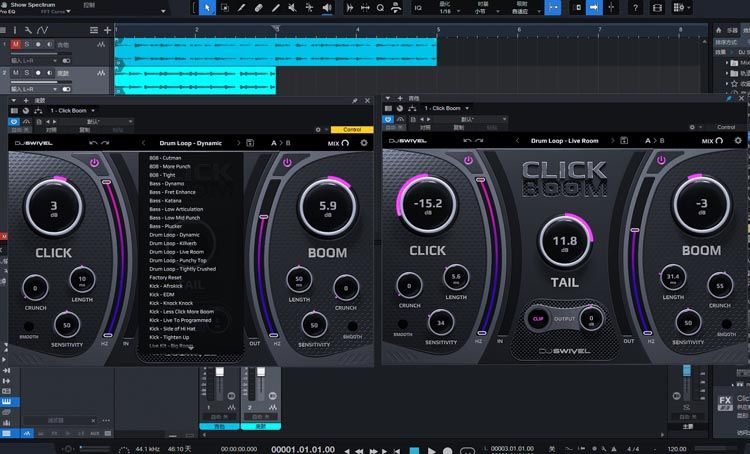Open right plugin 1 - Click Boom selector
This screenshot has height=454, width=750.
(447, 108)
